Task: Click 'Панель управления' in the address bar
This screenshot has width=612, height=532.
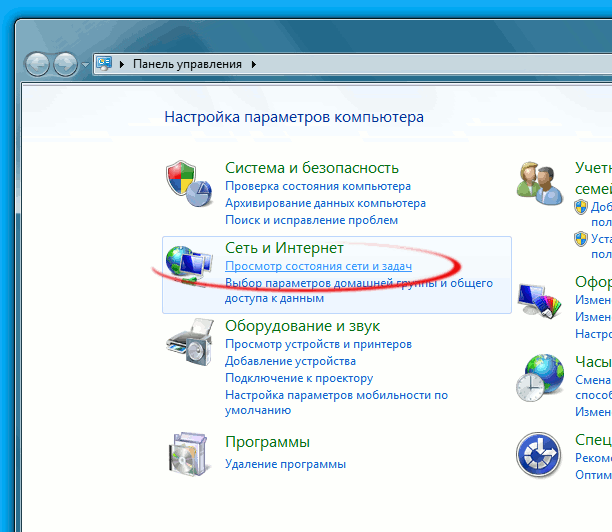Action: (187, 64)
